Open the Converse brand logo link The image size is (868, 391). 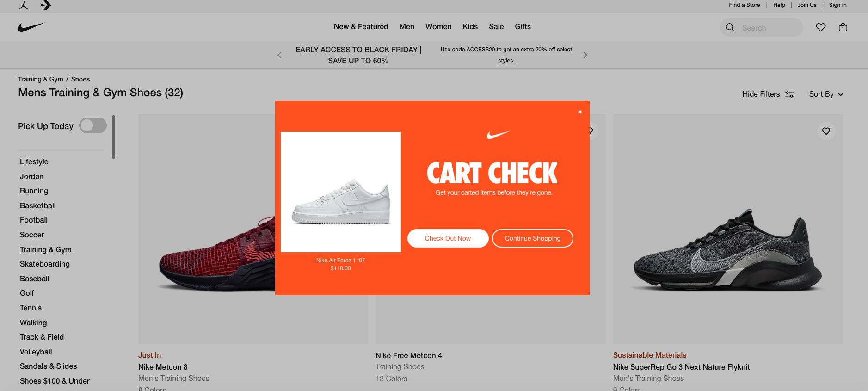tap(45, 5)
